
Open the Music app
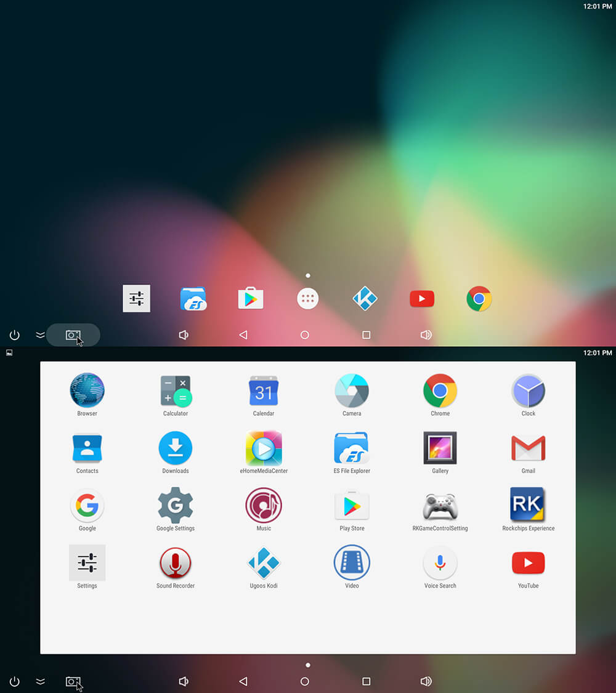click(x=264, y=506)
